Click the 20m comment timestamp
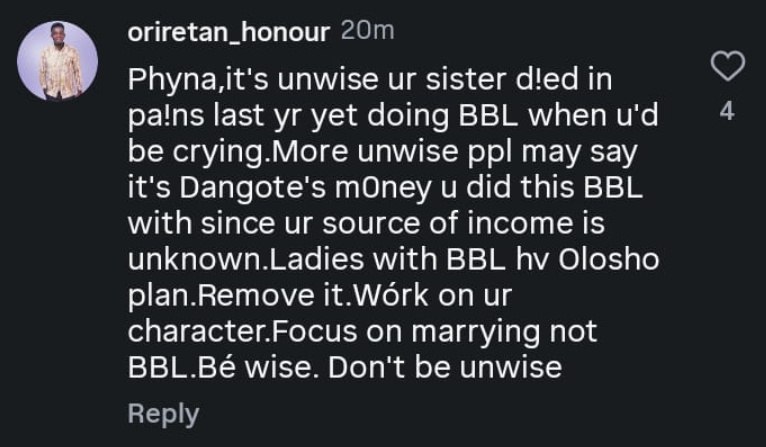Image resolution: width=766 pixels, height=447 pixels. pos(367,32)
